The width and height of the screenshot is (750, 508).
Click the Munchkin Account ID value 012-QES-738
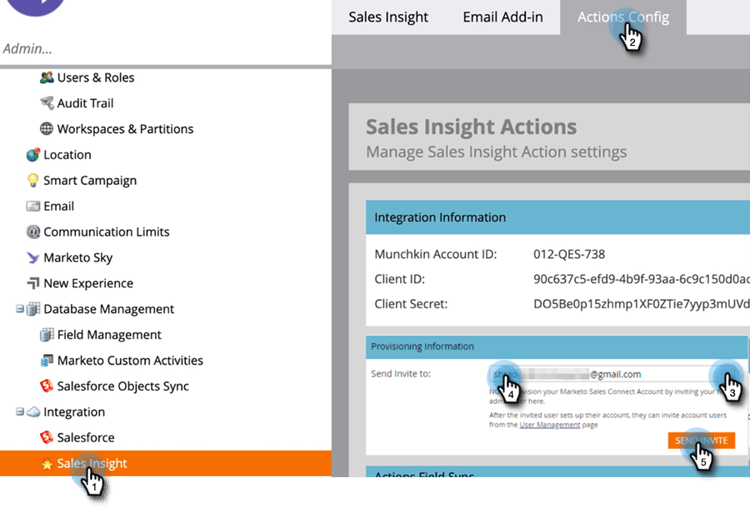pos(569,254)
